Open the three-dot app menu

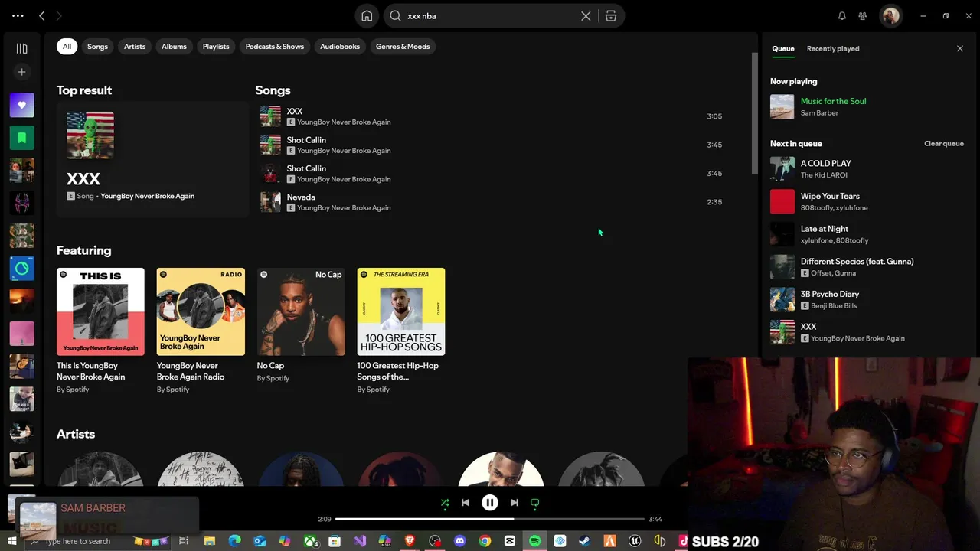[x=18, y=15]
